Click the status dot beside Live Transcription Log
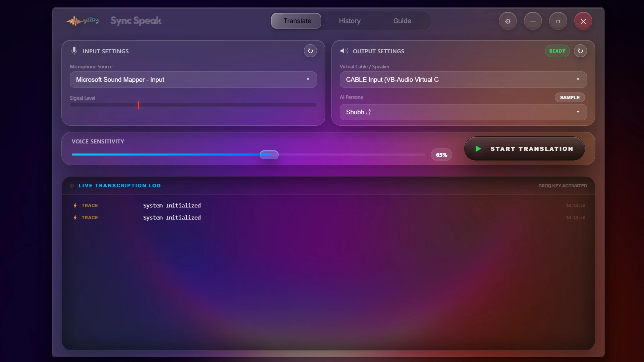 tap(72, 186)
